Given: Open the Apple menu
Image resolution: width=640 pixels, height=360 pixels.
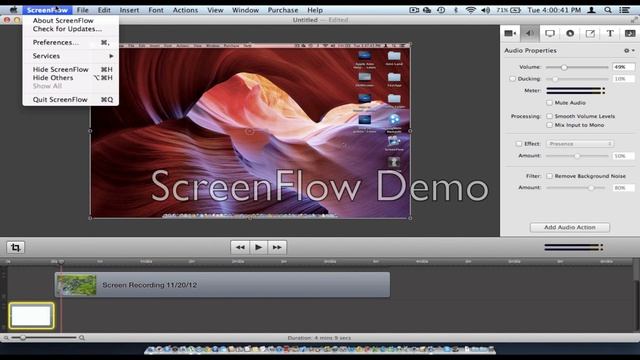Looking at the screenshot, I should click(x=13, y=10).
